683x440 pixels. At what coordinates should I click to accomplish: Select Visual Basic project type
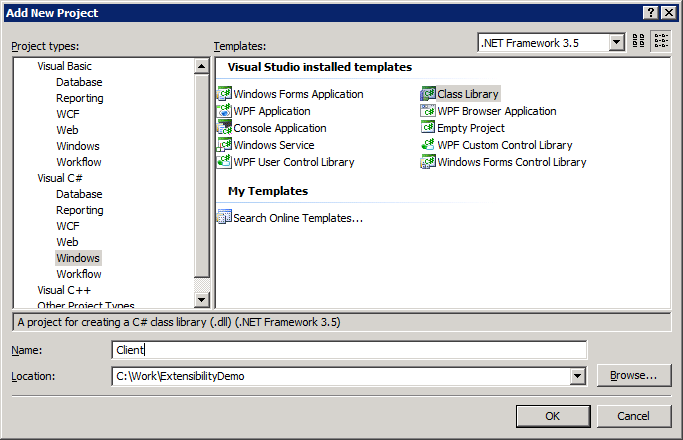64,66
